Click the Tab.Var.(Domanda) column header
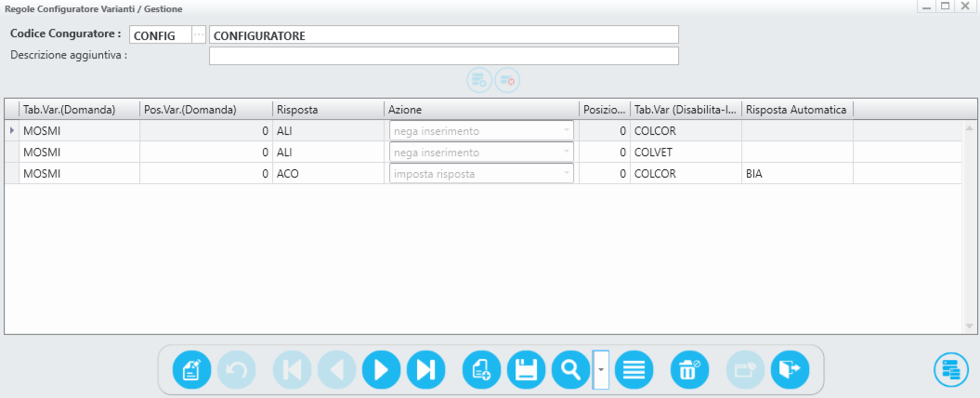980x398 pixels. [79, 110]
